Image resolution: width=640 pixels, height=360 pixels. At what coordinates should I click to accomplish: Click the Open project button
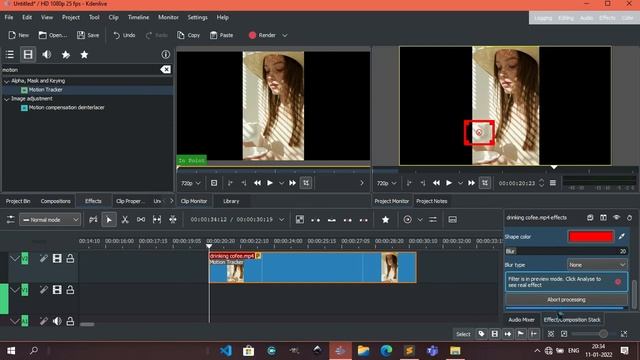pos(53,35)
